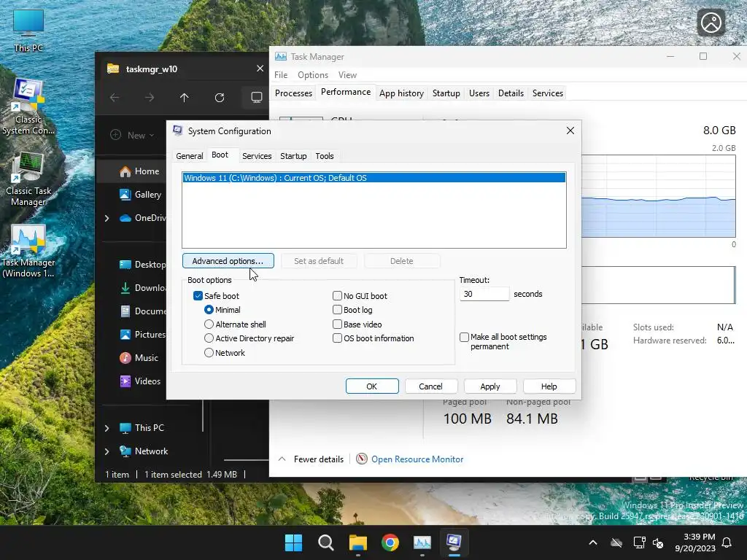Select Alternate shell radio button

209,324
